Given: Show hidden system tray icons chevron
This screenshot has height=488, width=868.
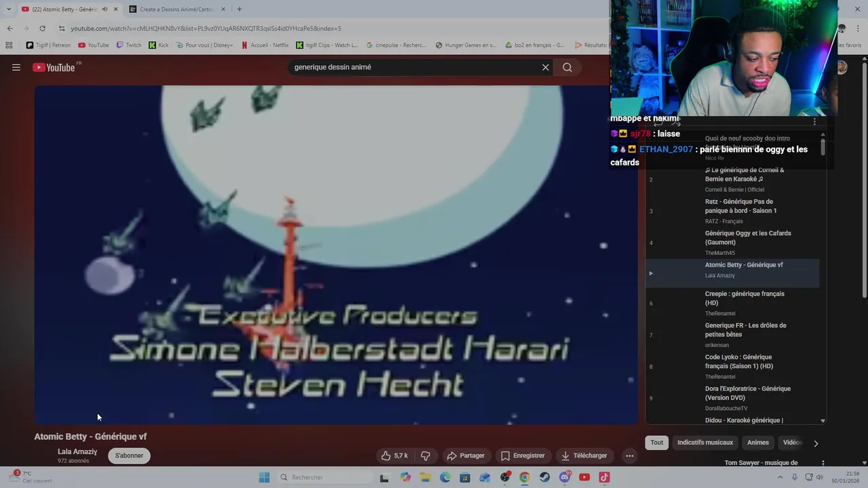Looking at the screenshot, I should pos(780,477).
